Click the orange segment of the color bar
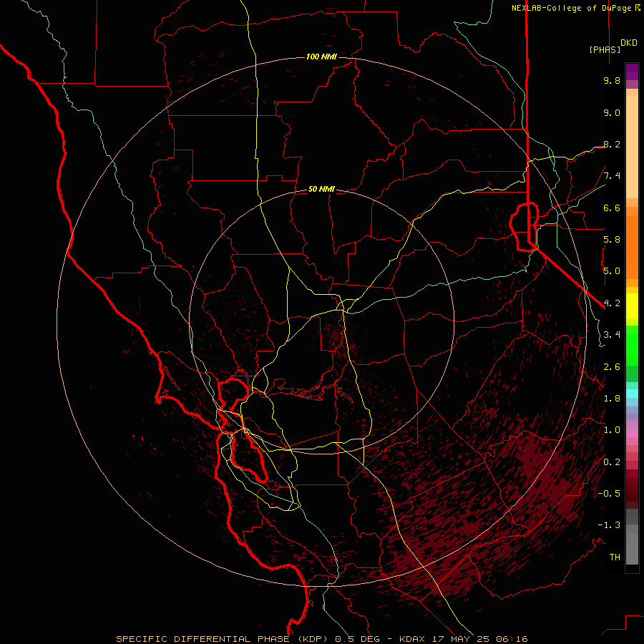This screenshot has width=644, height=644. tap(632, 247)
